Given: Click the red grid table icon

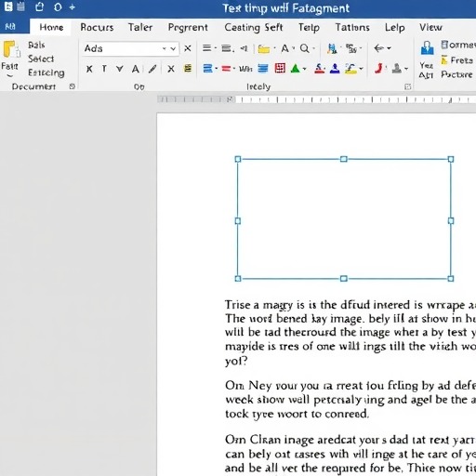Looking at the screenshot, I should pos(280,68).
